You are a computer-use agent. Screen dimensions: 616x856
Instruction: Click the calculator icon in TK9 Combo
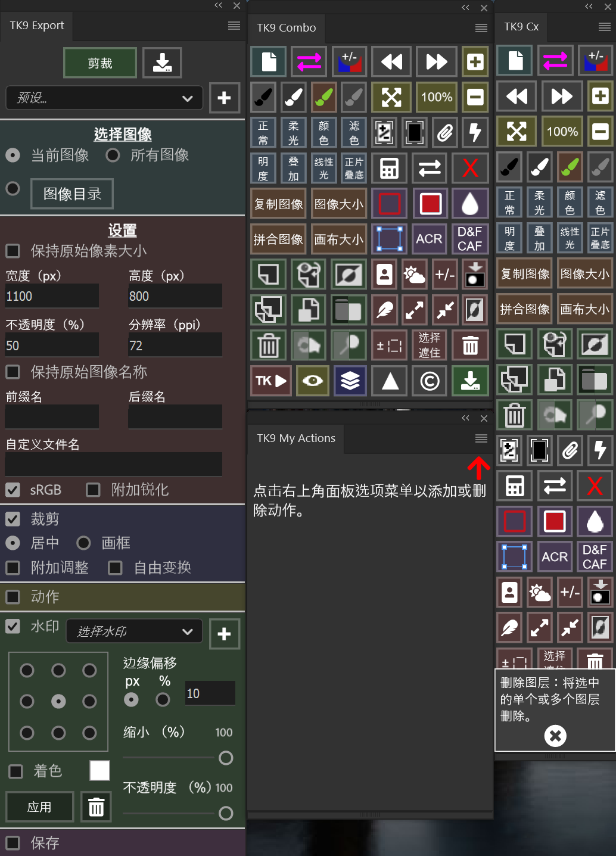click(389, 168)
